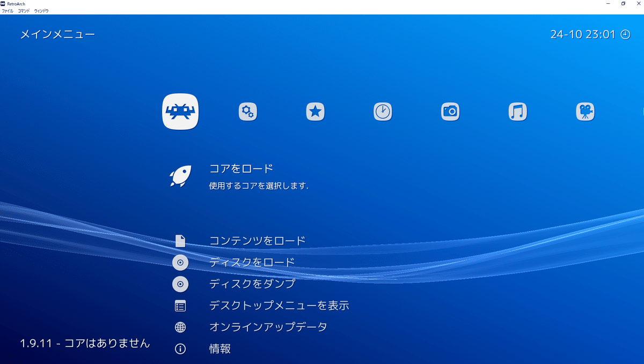The height and width of the screenshot is (364, 644).
Task: Open the コマンド menu
Action: tap(24, 11)
